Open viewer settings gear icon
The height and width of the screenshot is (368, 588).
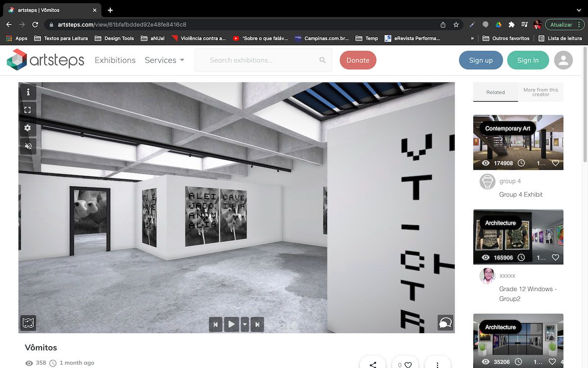[x=28, y=128]
